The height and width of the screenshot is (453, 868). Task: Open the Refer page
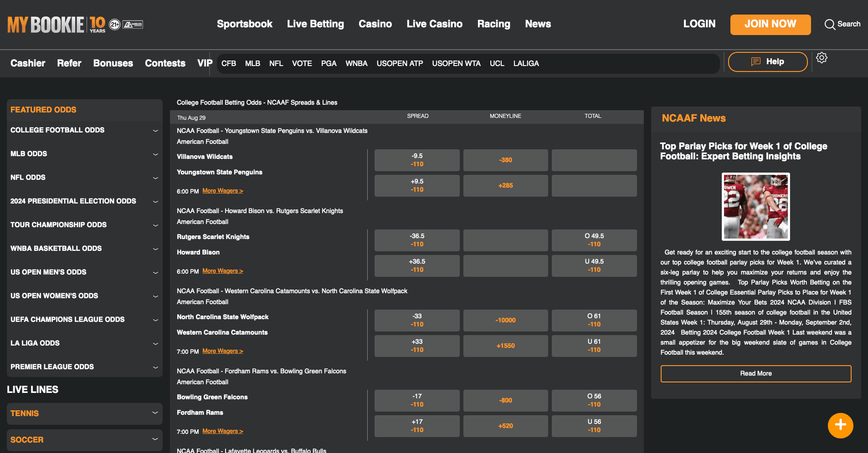tap(69, 63)
